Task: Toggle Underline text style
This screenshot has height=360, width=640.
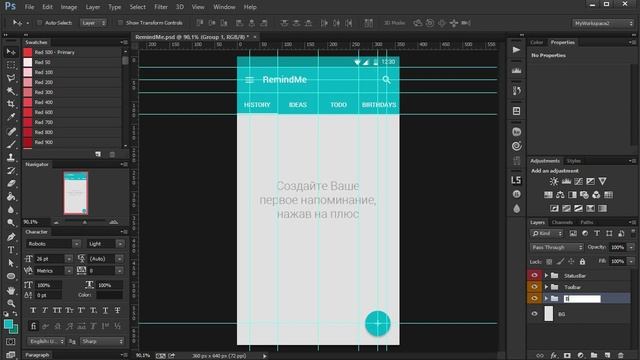Action: pyautogui.click(x=105, y=311)
